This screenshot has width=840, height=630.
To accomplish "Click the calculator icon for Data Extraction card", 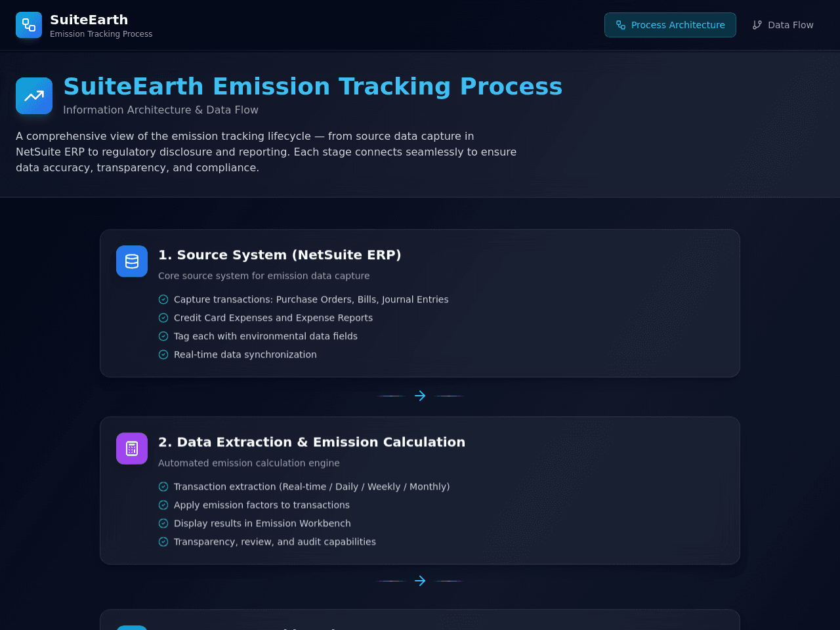I will [x=132, y=448].
